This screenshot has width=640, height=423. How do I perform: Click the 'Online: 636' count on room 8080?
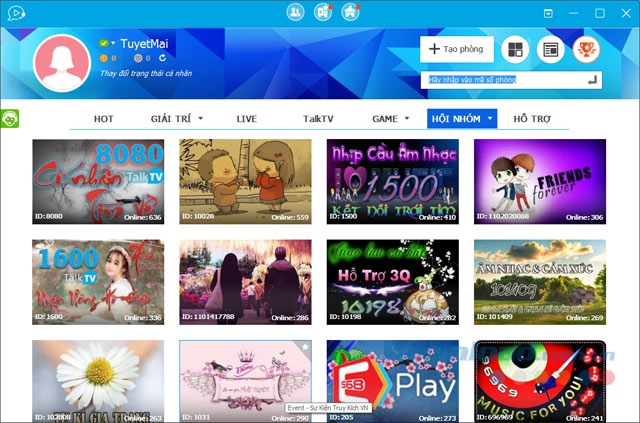click(143, 217)
